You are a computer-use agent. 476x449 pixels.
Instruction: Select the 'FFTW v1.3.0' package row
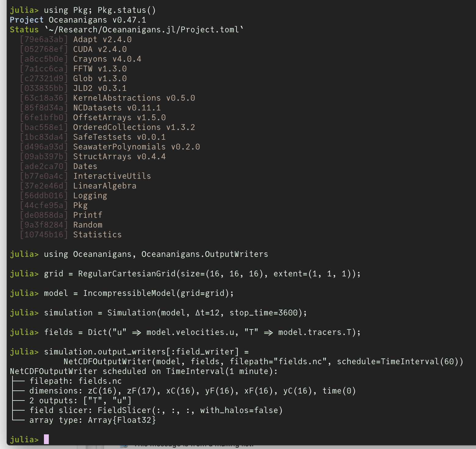pyautogui.click(x=73, y=69)
